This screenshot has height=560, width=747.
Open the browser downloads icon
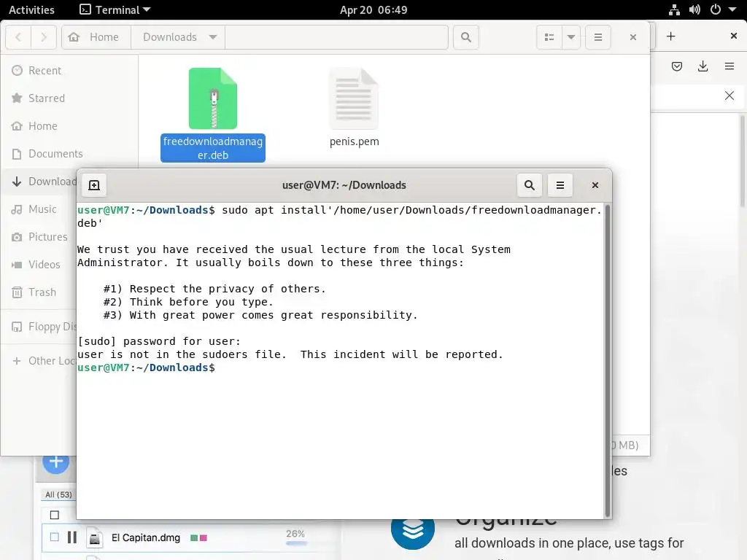coord(703,66)
